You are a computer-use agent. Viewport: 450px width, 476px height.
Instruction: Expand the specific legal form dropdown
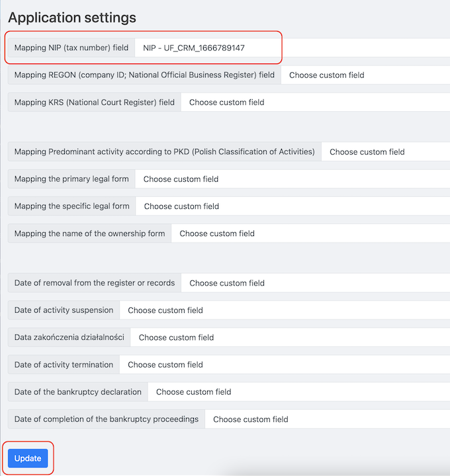(292, 206)
